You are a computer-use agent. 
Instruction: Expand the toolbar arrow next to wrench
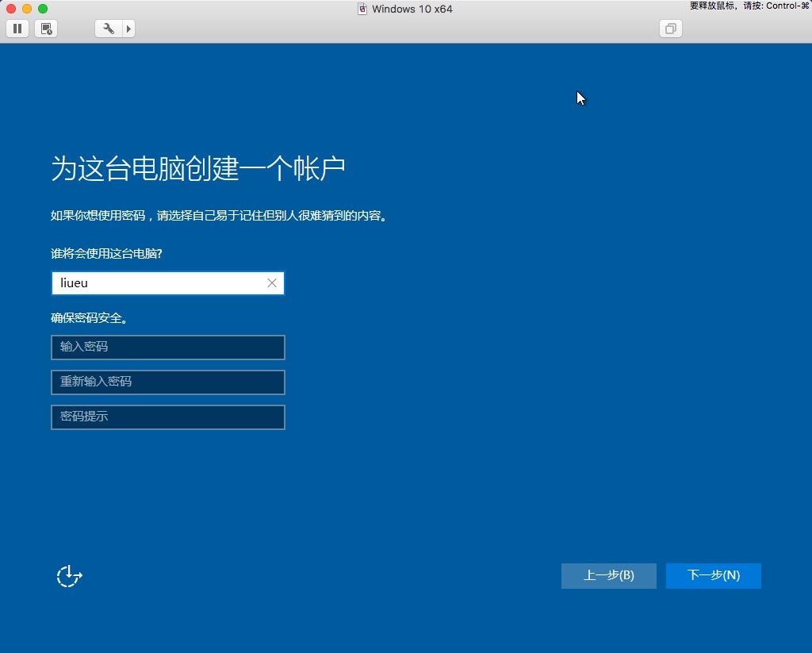(x=128, y=29)
